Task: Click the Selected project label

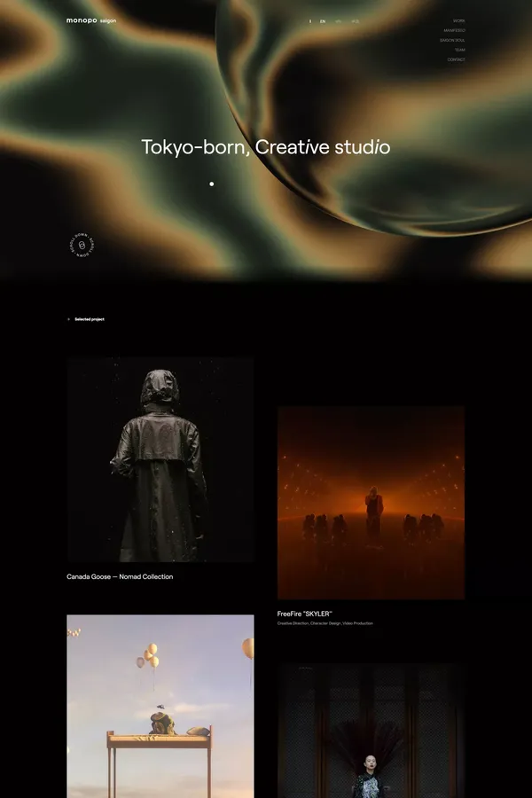Action: tap(90, 319)
